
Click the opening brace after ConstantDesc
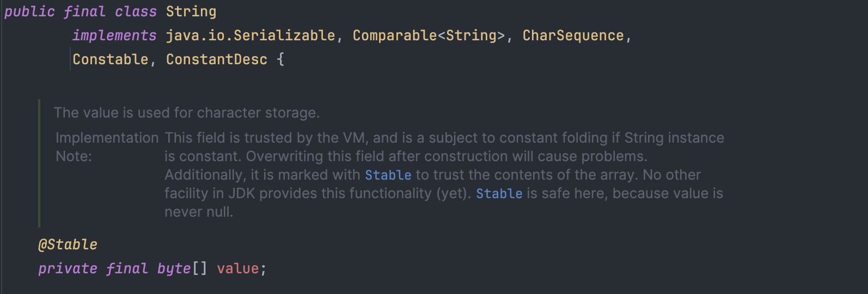280,60
